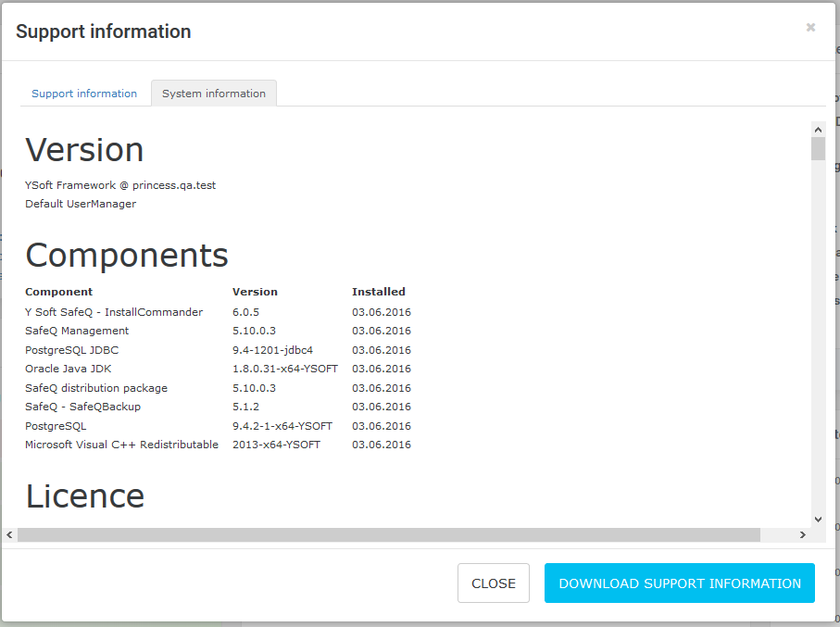The image size is (840, 627).
Task: Click the horizontal scrollbar thumb
Action: [x=388, y=535]
